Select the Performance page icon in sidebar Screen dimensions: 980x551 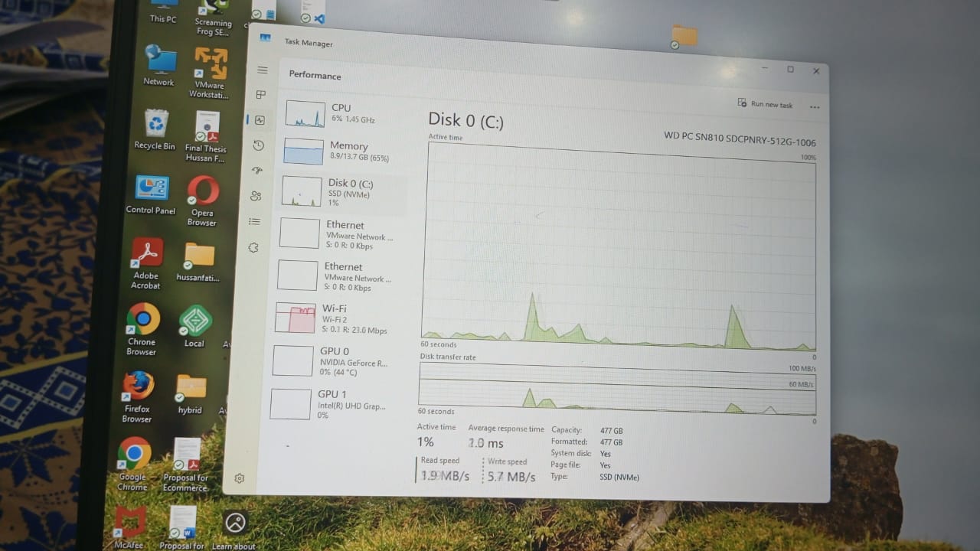tap(260, 120)
